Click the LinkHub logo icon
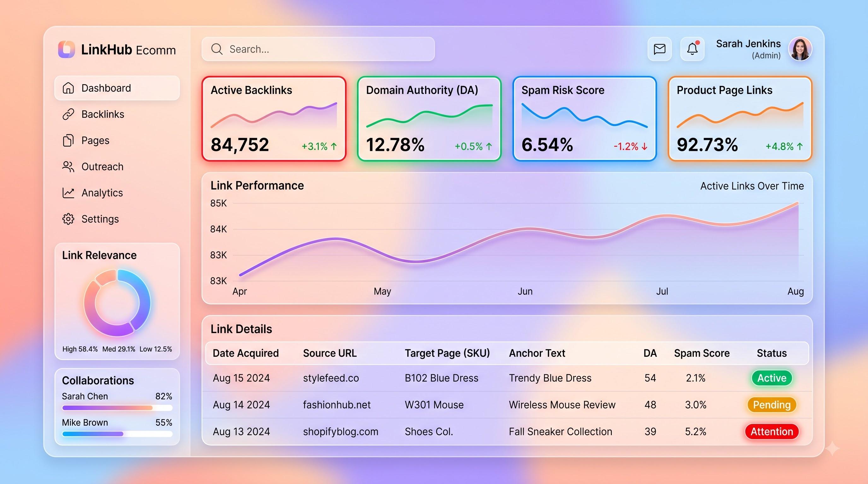 (x=66, y=49)
